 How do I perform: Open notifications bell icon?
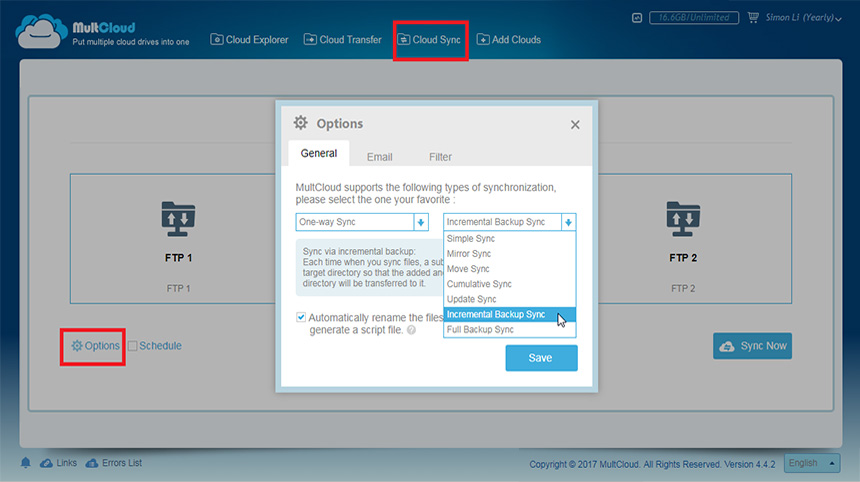(25, 463)
